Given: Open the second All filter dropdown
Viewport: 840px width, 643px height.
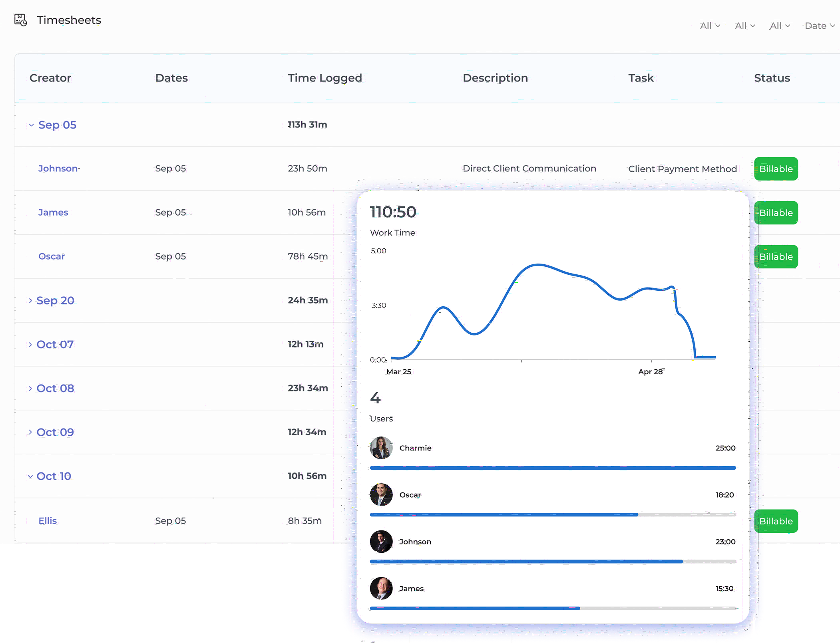Looking at the screenshot, I should 744,25.
